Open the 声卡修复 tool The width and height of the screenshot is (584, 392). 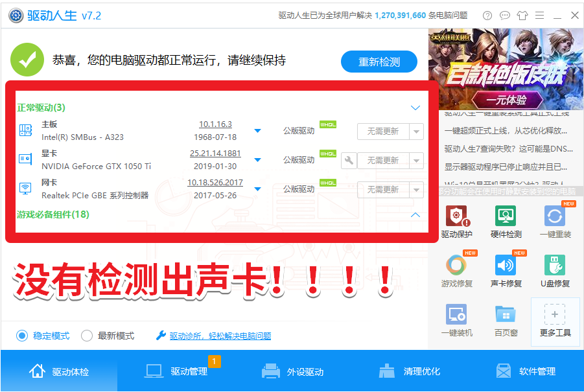click(x=506, y=271)
